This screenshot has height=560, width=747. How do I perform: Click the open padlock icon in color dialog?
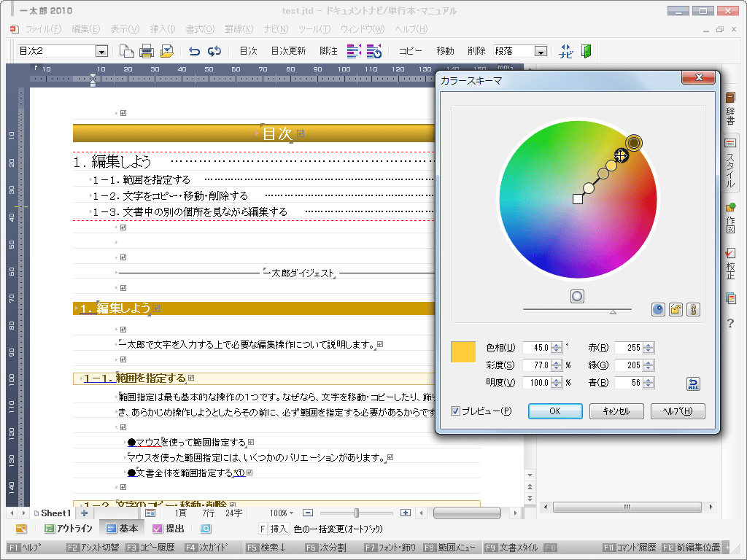(676, 309)
